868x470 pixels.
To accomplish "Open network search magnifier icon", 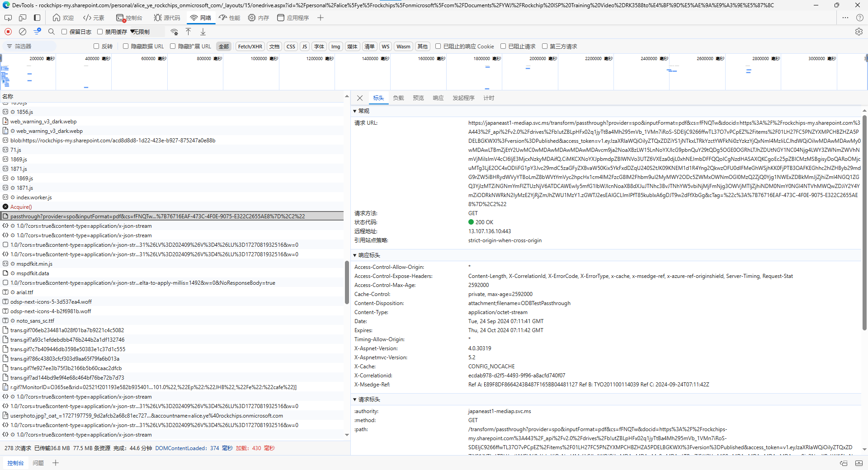I will tap(52, 32).
